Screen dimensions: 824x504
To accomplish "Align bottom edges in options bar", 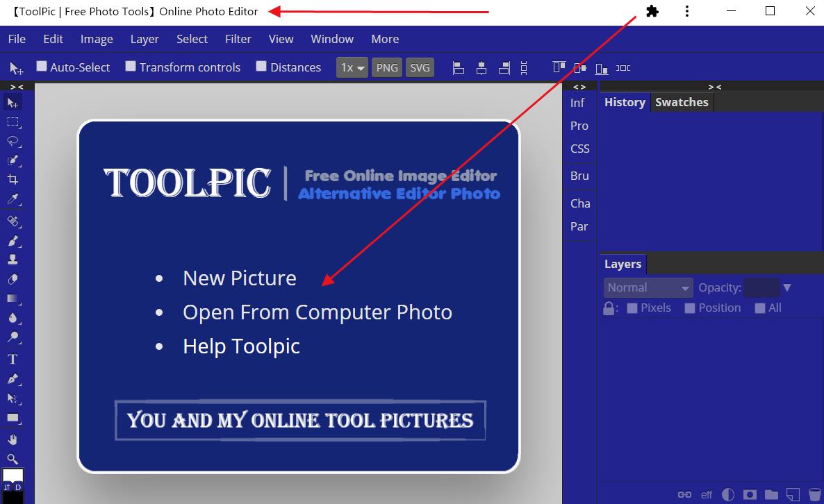I will coord(602,68).
